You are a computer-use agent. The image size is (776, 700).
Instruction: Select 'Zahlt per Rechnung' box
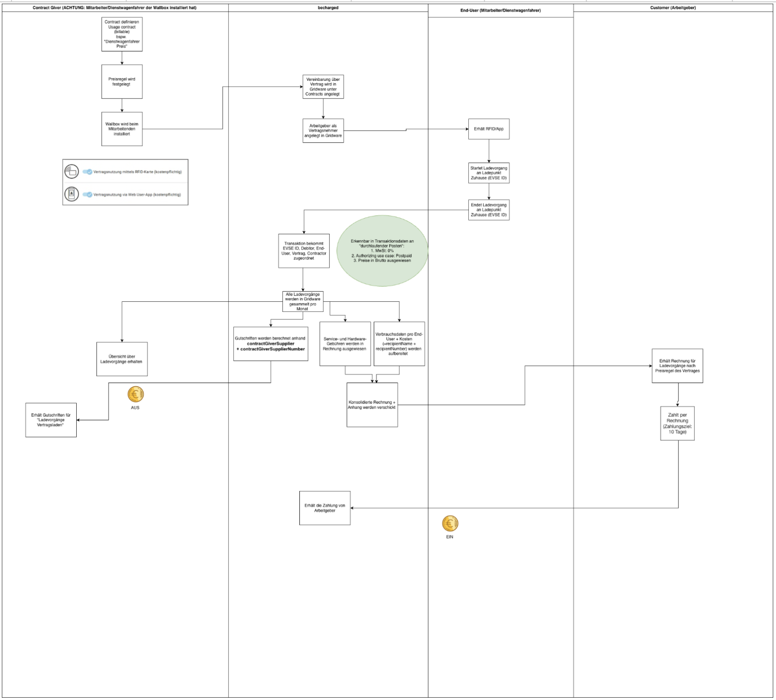pyautogui.click(x=677, y=423)
